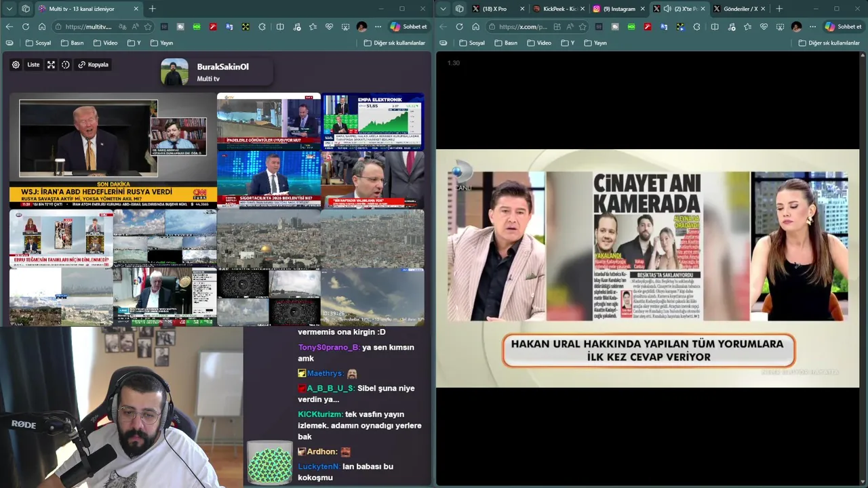The width and height of the screenshot is (868, 488).
Task: Expand tab search chevron in Multi tv window
Action: click(9, 9)
